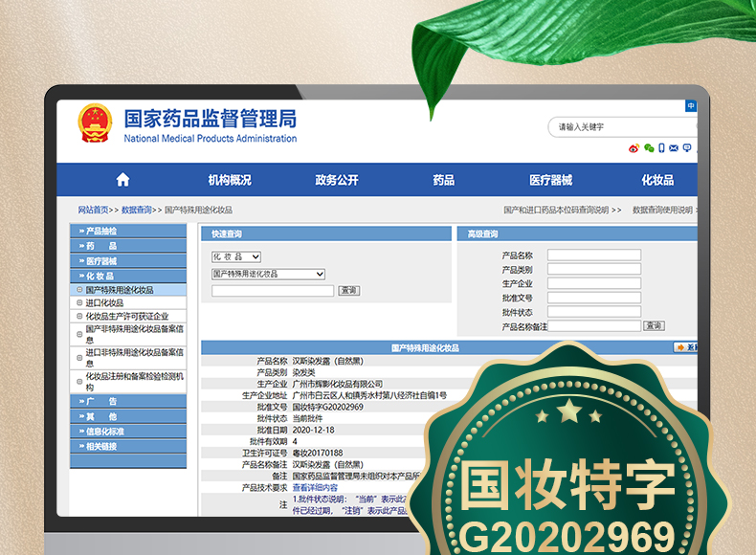Open 医疗器械 navigation menu
Viewport: 756px width, 555px height.
click(x=550, y=180)
